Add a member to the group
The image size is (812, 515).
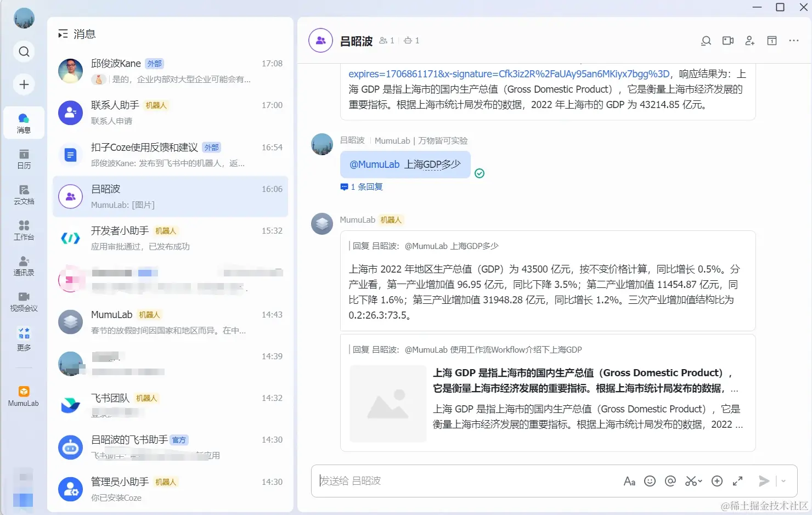click(750, 41)
